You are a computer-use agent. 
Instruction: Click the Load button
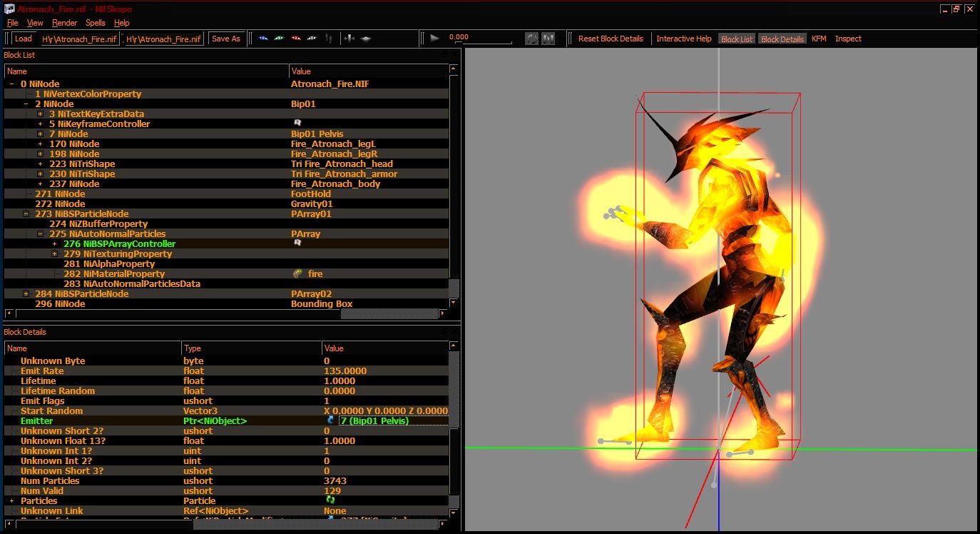coord(24,39)
